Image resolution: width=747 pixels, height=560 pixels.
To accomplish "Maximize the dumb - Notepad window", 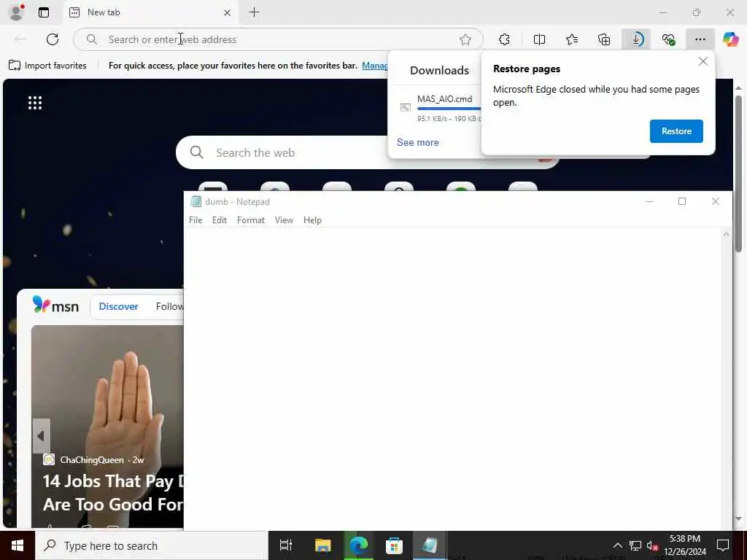I will pos(682,201).
